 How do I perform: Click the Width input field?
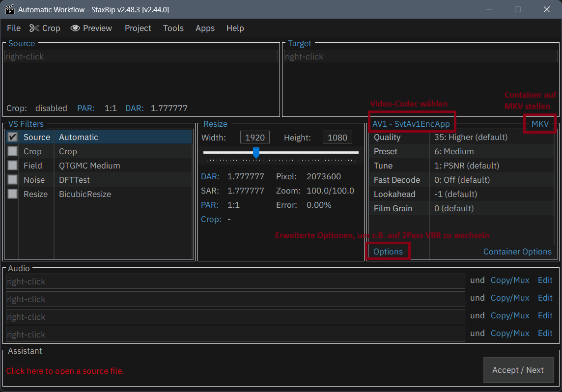(x=255, y=137)
